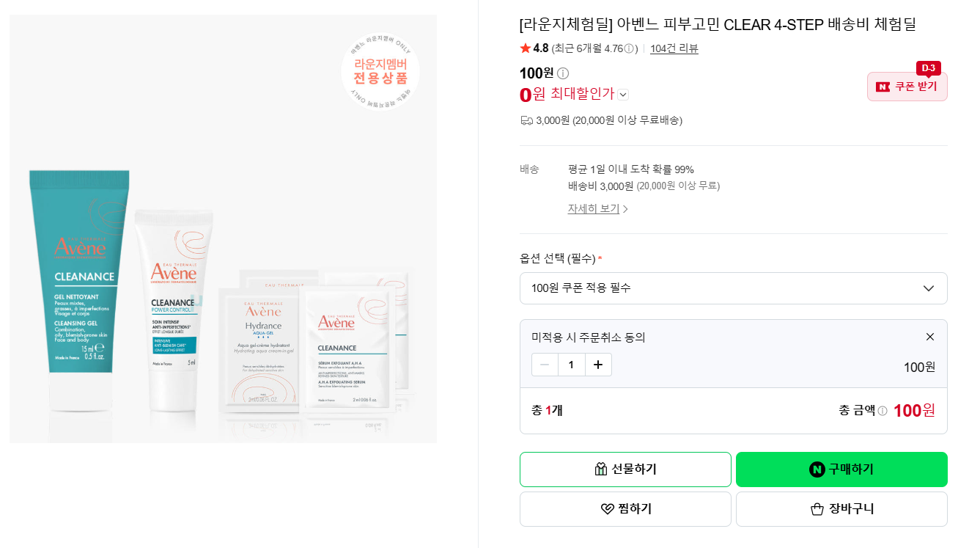This screenshot has height=548, width=980.
Task: Open 자세히 보기 delivery details
Action: pyautogui.click(x=598, y=209)
